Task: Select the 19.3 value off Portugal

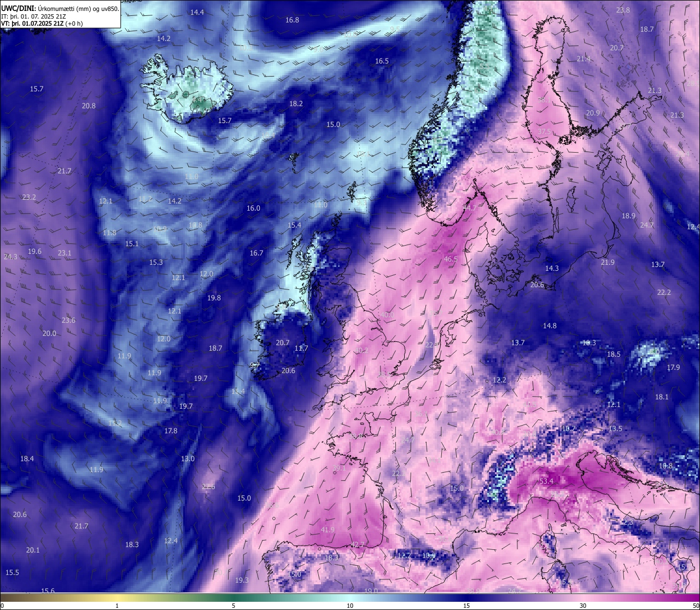Action: coord(242,580)
